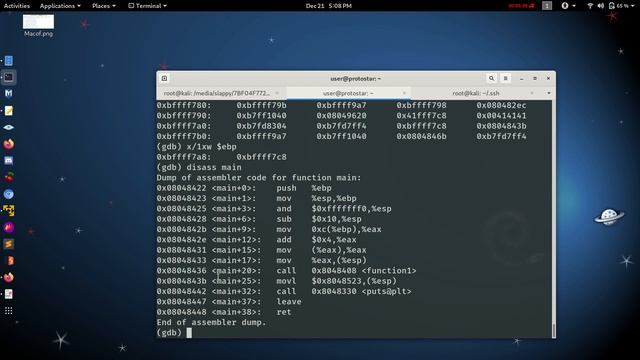Open the Places menu
The image size is (640, 360).
(104, 6)
